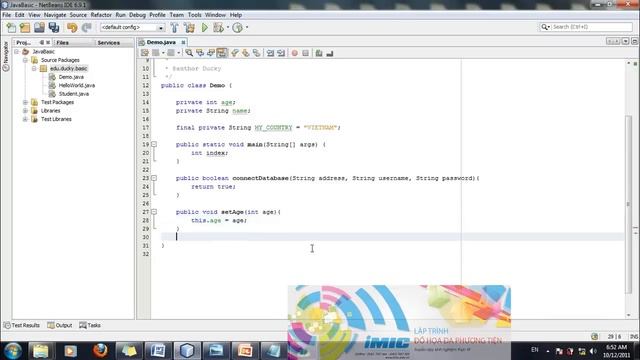
Task: Click the volume icon in system tray
Action: coord(593,351)
